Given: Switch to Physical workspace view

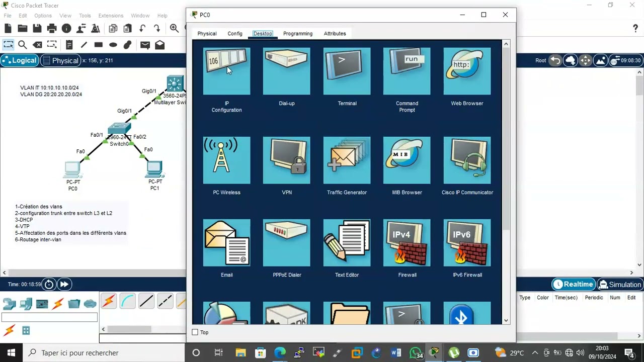Looking at the screenshot, I should (x=60, y=60).
